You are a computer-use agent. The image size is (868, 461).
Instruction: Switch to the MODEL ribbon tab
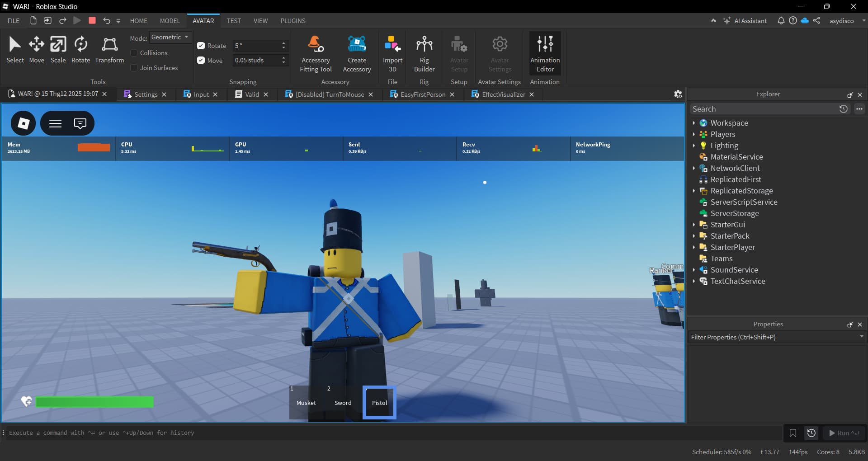point(170,20)
